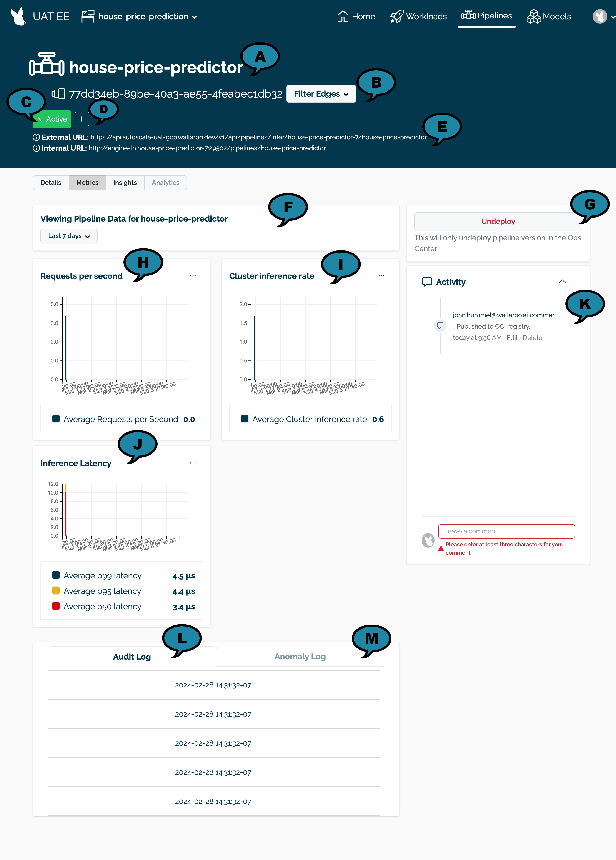Click the Models navigation icon
Image resolution: width=616 pixels, height=860 pixels.
(533, 16)
